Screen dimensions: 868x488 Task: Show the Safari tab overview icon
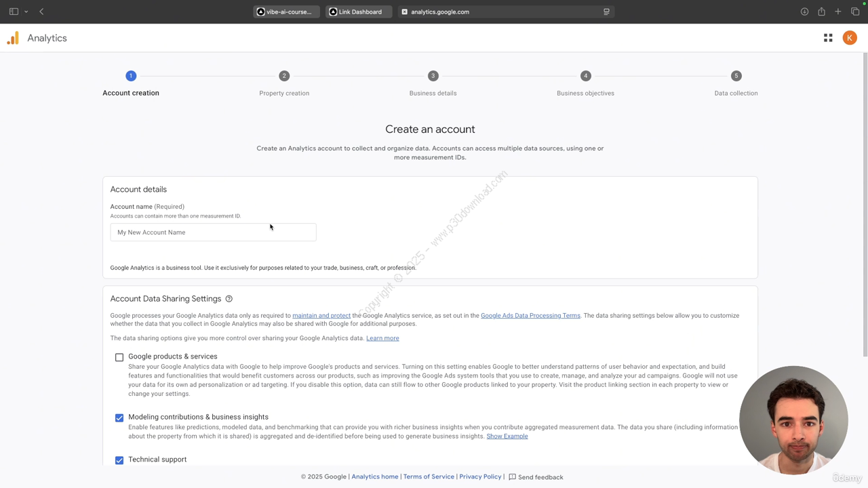(855, 12)
